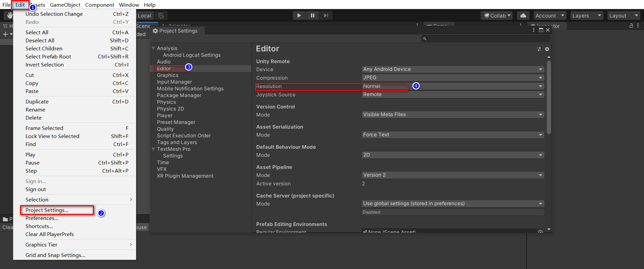Image resolution: width=644 pixels, height=269 pixels.
Task: Open the Joystick Source dropdown
Action: coord(453,94)
